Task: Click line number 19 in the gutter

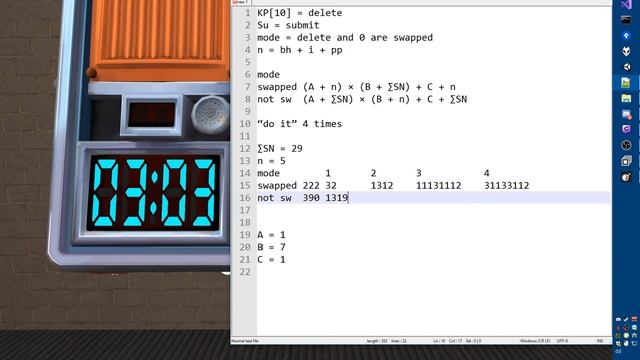Action: (245, 235)
